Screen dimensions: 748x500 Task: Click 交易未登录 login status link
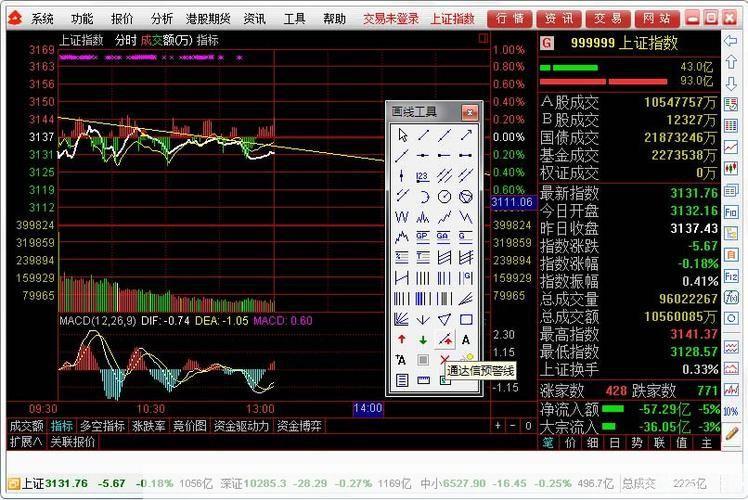point(391,19)
